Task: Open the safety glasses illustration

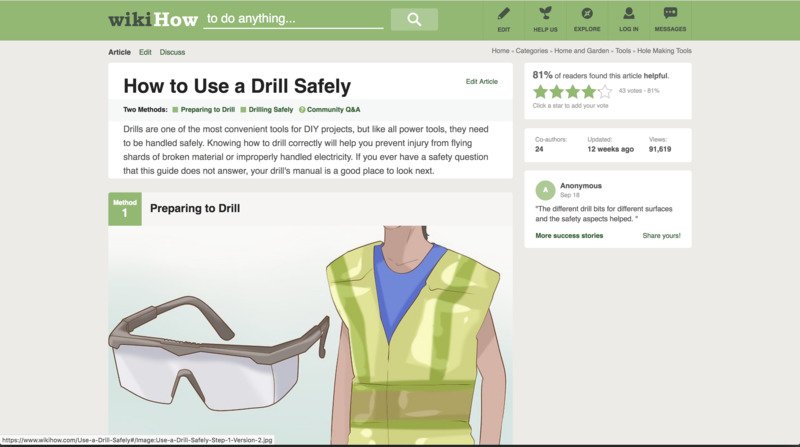Action: coord(219,354)
